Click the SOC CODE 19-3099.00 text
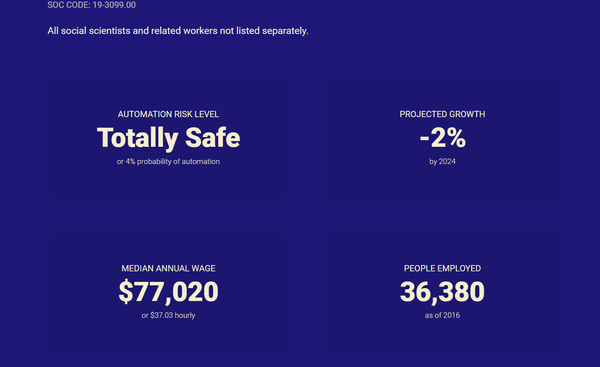Viewport: 600px width, 367px height. point(91,5)
